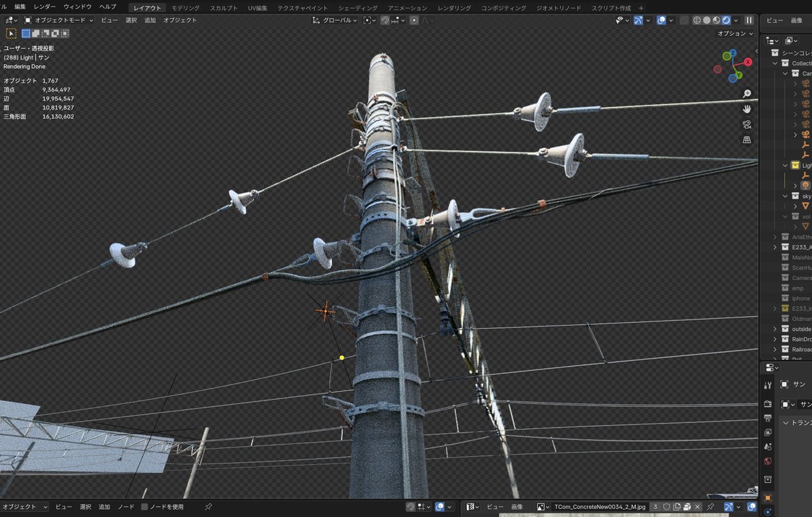Open the 追加 menu in viewport header

(x=150, y=20)
